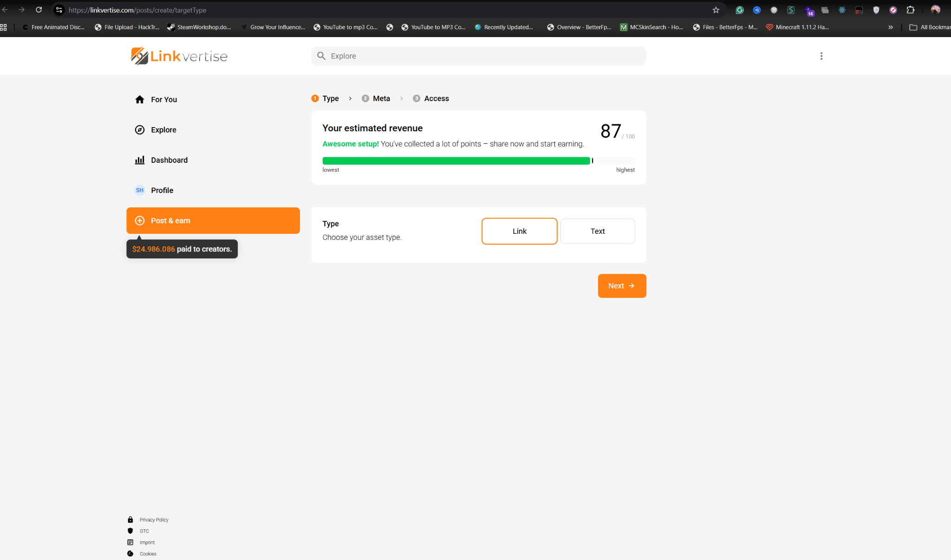Image resolution: width=951 pixels, height=560 pixels.
Task: Open the red crossed-circle blocker extension icon
Action: click(x=893, y=10)
